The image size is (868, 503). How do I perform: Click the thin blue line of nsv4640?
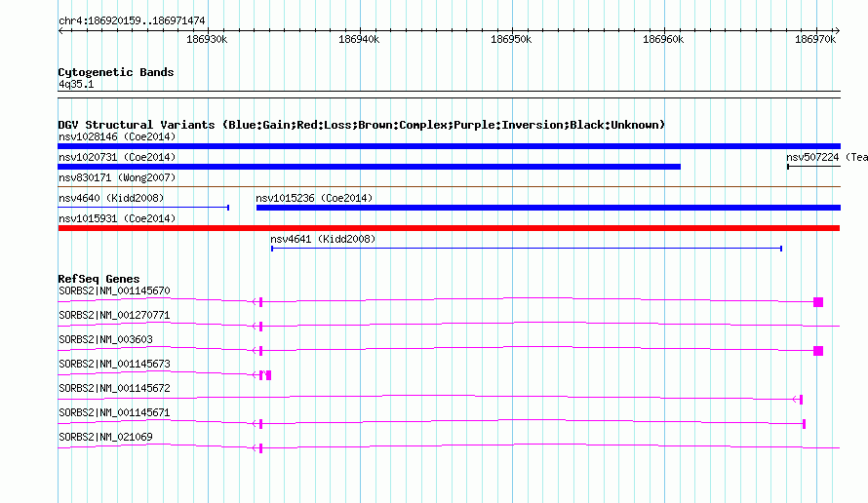[x=143, y=208]
